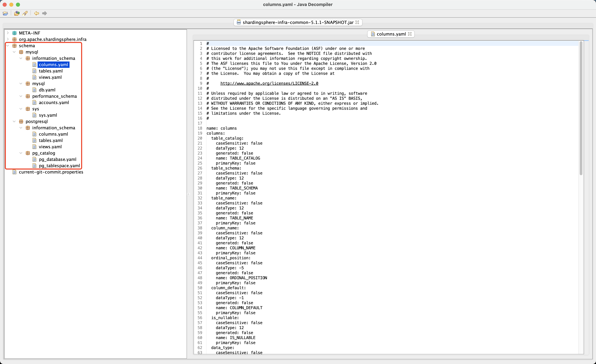Image resolution: width=596 pixels, height=364 pixels.
Task: Click the Open File folder icon
Action: click(5, 13)
